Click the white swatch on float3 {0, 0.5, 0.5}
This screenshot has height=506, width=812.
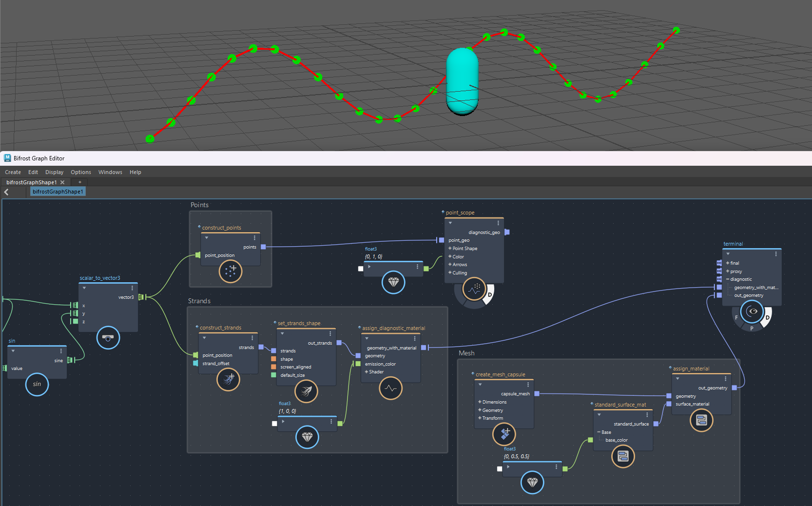click(x=500, y=469)
